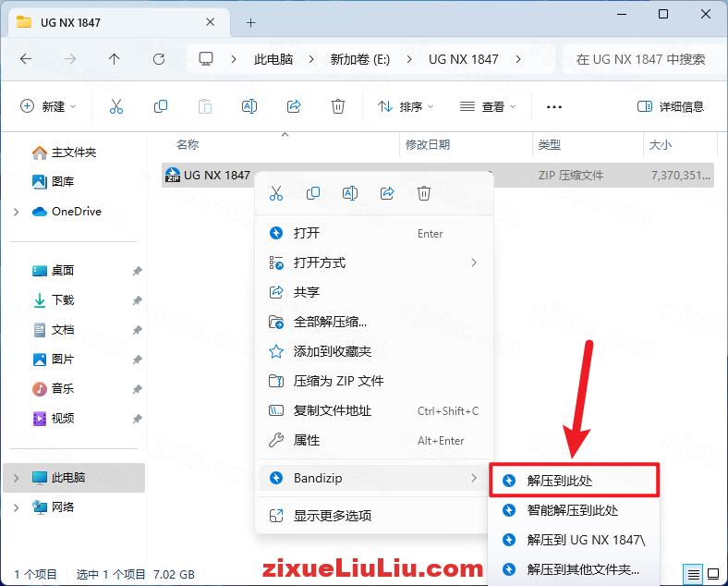The height and width of the screenshot is (586, 728).
Task: Open the three-dot more options menu
Action: click(554, 107)
